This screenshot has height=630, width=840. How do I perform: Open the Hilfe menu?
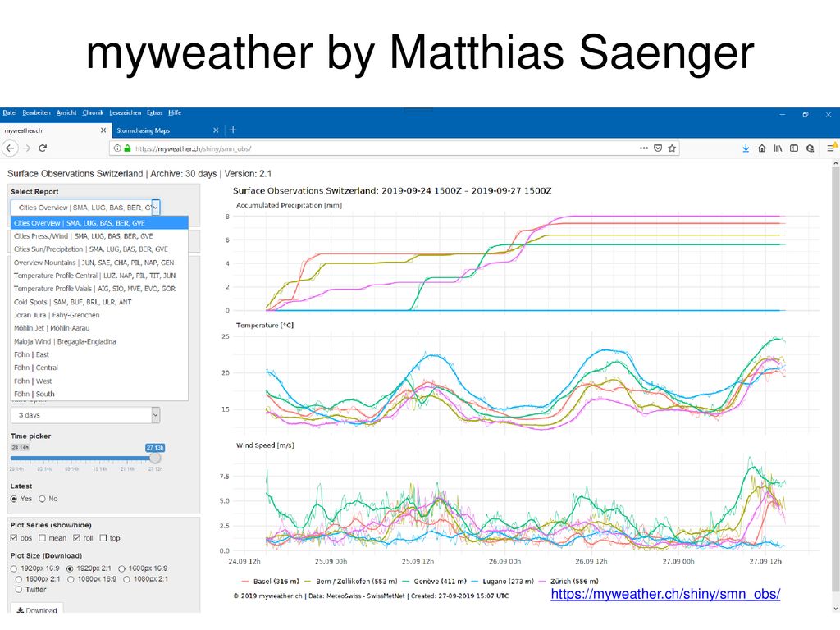click(175, 112)
